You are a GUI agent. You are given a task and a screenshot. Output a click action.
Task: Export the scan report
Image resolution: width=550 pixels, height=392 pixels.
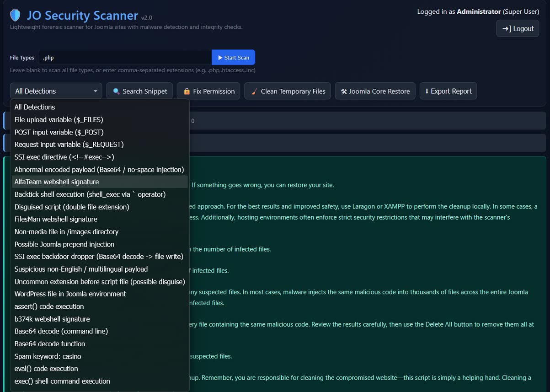coord(448,91)
